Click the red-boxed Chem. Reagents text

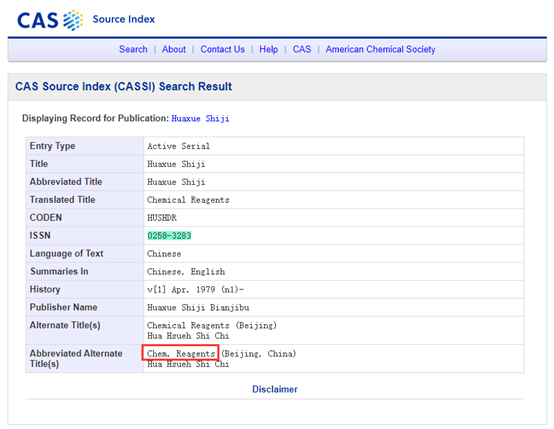click(181, 353)
